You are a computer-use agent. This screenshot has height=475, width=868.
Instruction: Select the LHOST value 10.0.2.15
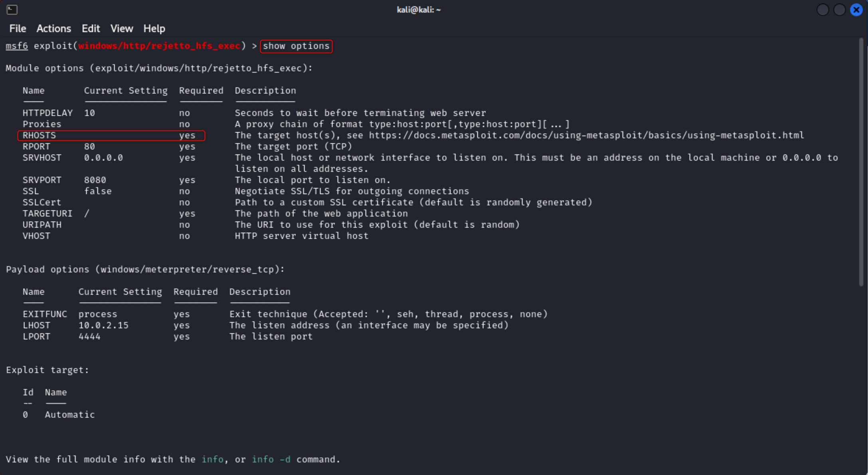(104, 325)
